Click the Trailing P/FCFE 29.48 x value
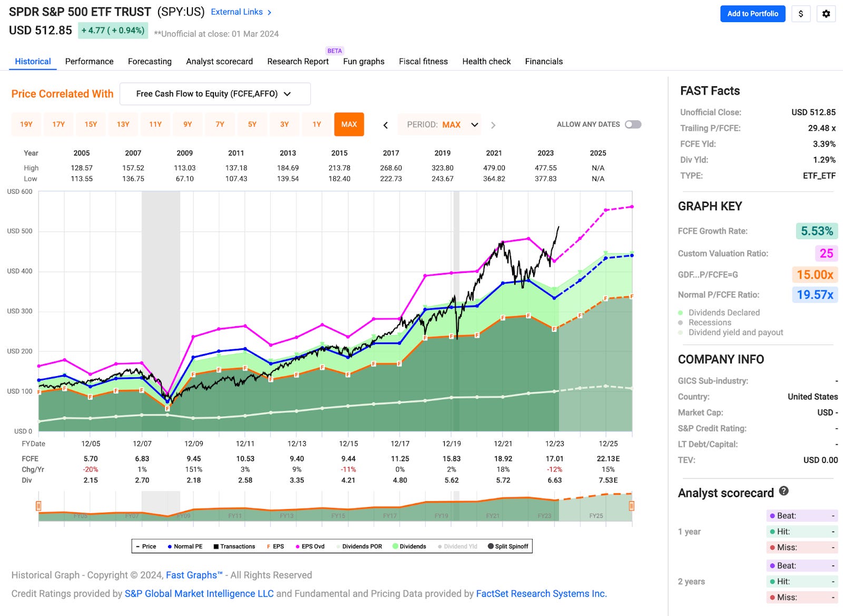The image size is (843, 616). pyautogui.click(x=822, y=128)
